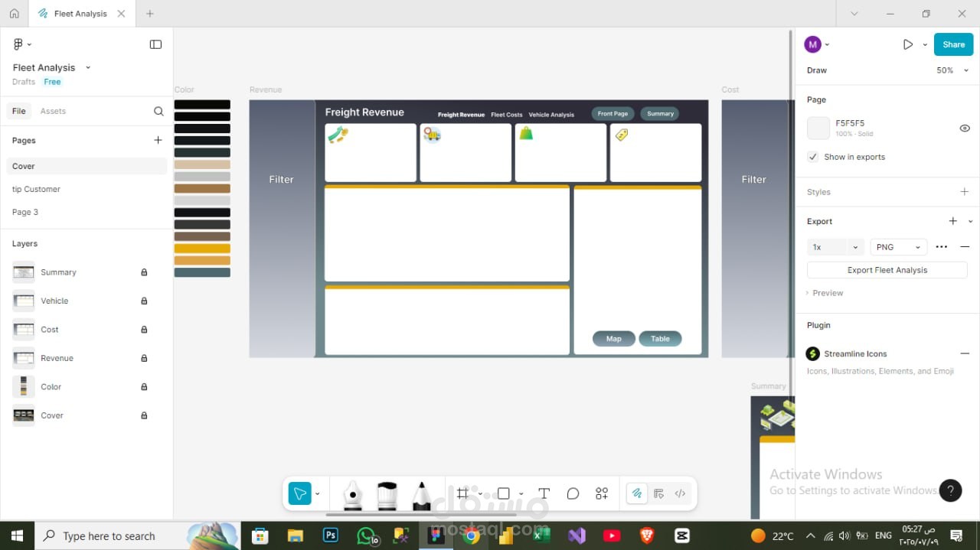Viewport: 980px width, 550px height.
Task: Switch to Dev Mode code icon
Action: [x=680, y=493]
